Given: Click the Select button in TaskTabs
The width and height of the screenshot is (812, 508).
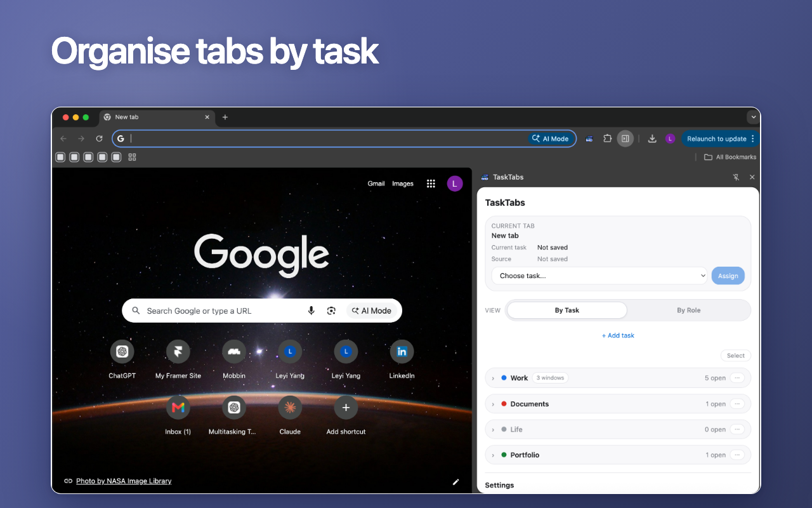Looking at the screenshot, I should click(736, 356).
